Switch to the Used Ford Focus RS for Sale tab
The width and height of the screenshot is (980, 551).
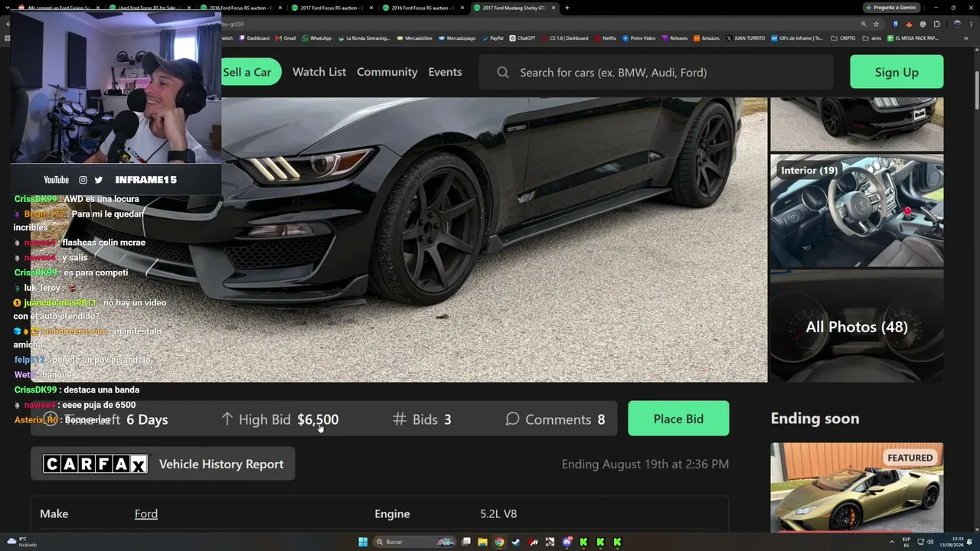(x=150, y=8)
